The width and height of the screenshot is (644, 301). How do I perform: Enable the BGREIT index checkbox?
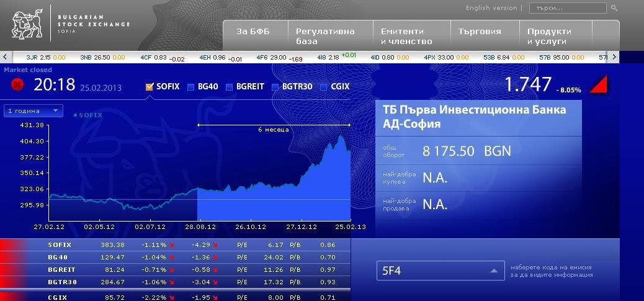(229, 87)
